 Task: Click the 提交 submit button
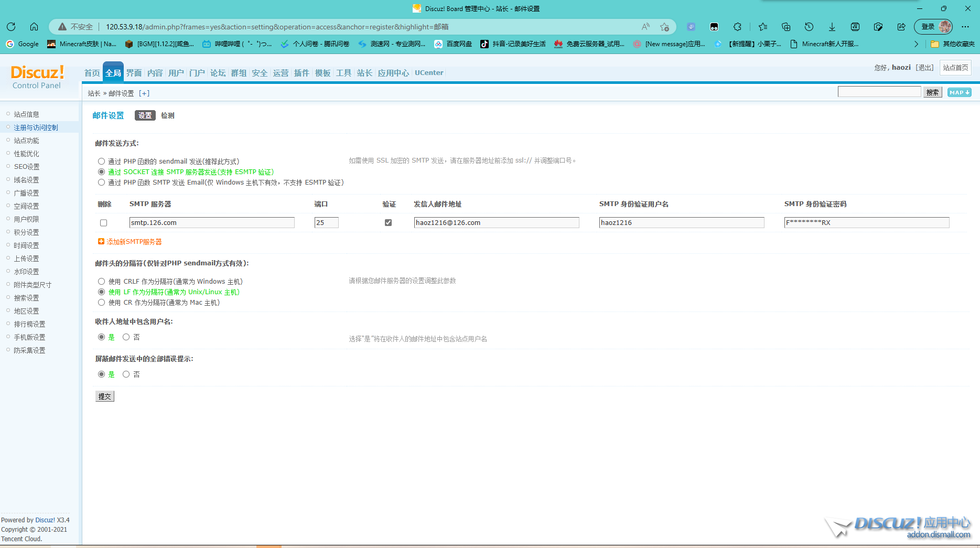tap(105, 396)
